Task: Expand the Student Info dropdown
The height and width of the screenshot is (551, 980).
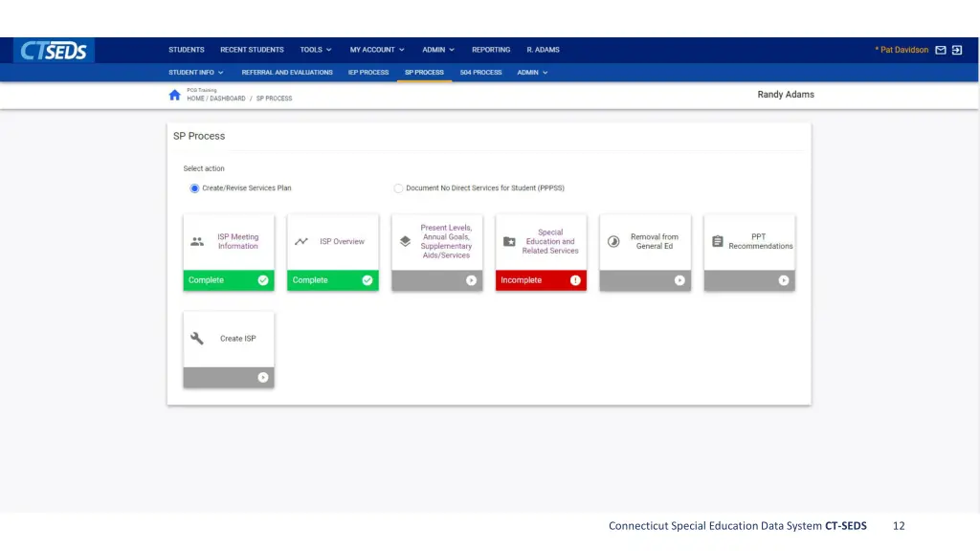Action: 196,73
